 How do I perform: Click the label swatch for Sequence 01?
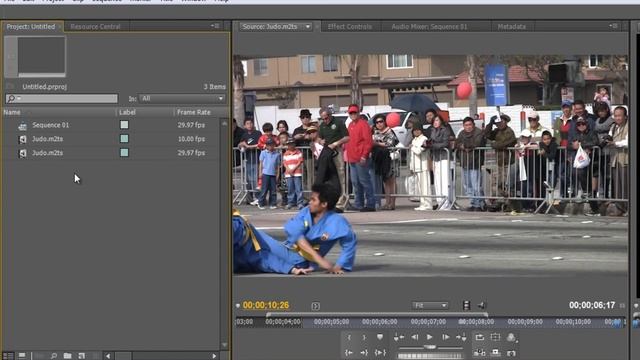[124, 125]
